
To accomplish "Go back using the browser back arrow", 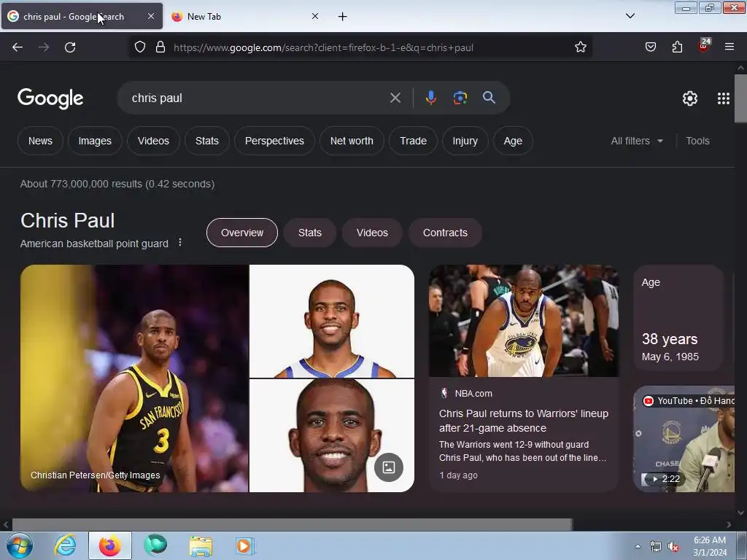I will (x=18, y=47).
